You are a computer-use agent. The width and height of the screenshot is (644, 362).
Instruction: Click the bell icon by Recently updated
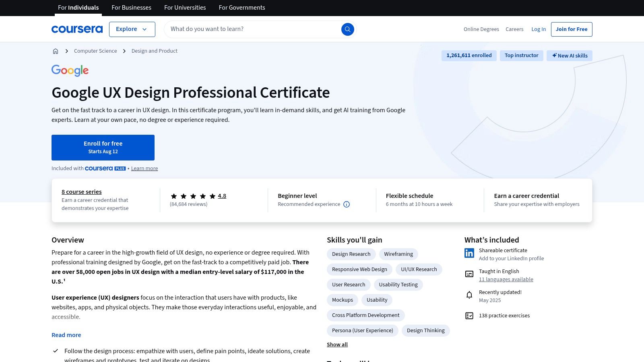(469, 295)
